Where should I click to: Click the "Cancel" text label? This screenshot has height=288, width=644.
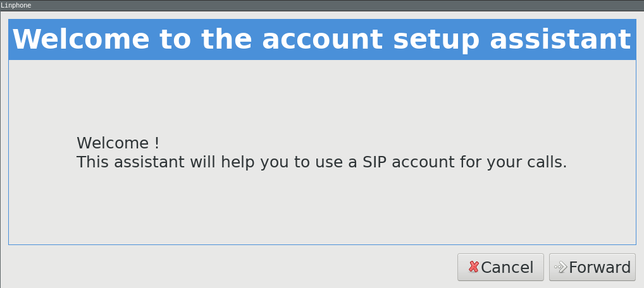507,267
